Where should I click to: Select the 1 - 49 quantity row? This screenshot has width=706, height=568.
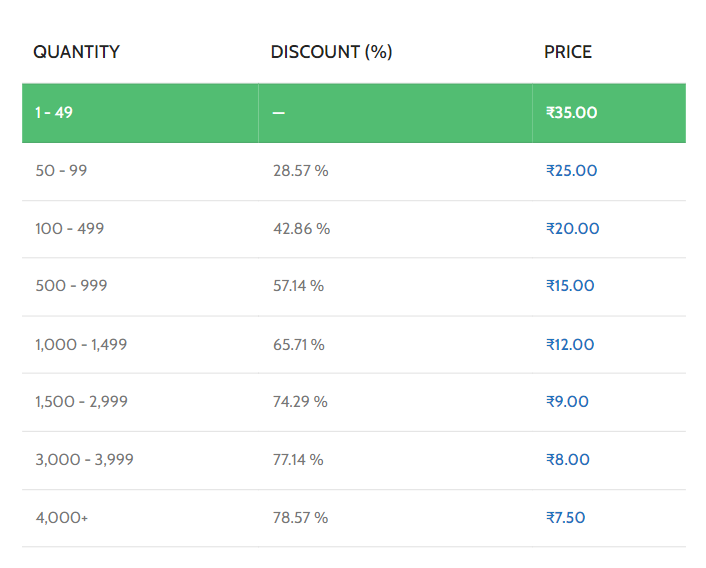point(354,113)
